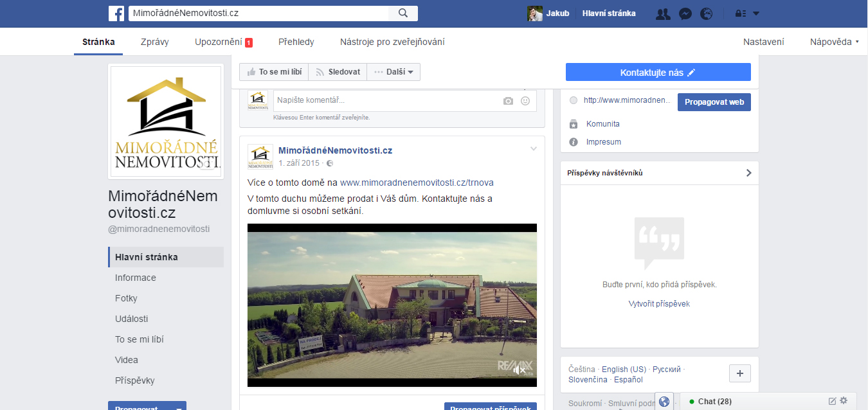Play the house video thumbnail
The height and width of the screenshot is (410, 868).
click(392, 305)
